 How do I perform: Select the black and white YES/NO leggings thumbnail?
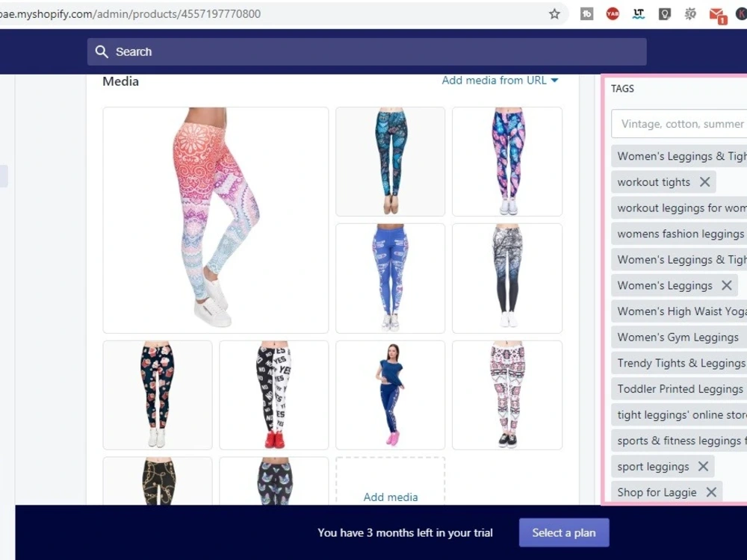point(274,395)
